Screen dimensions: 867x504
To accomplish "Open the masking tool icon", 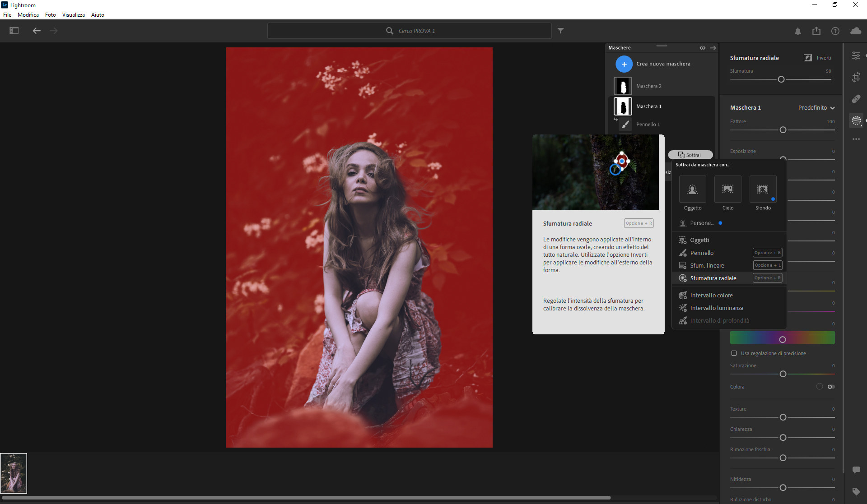I will click(x=856, y=120).
